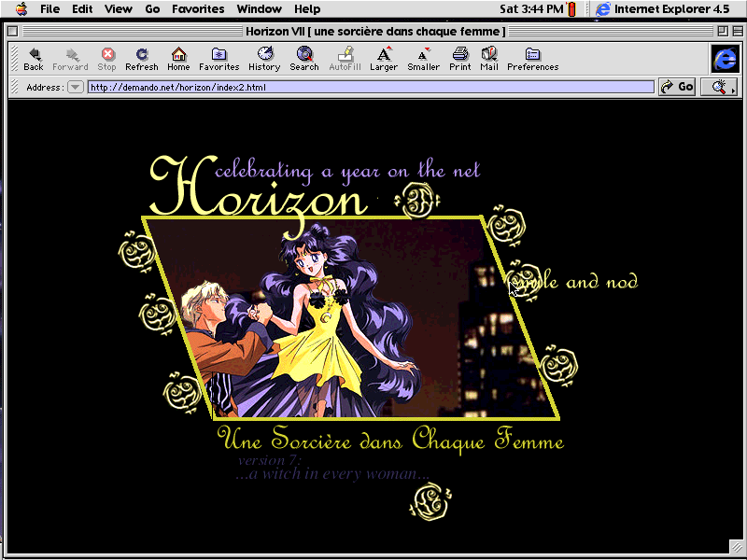Expand the Address history dropdown arrow
Screen dimensions: 747x560
click(76, 87)
